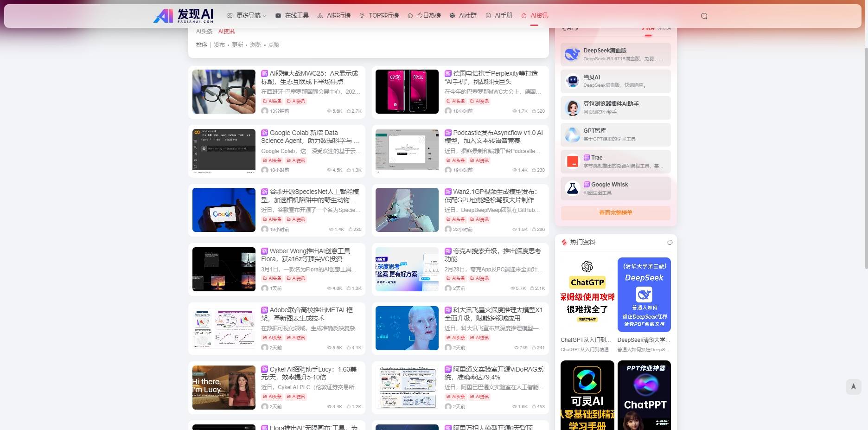Click the 发现AI site logo

tap(183, 16)
